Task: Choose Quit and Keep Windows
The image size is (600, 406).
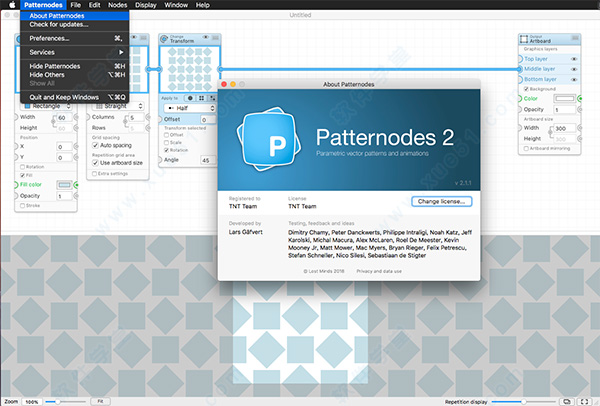Action: (x=75, y=97)
